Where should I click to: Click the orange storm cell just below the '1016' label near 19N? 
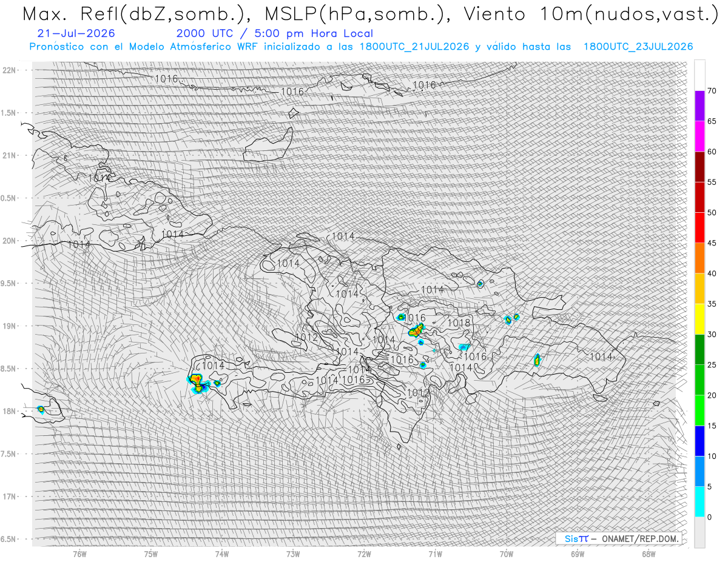pyautogui.click(x=416, y=330)
